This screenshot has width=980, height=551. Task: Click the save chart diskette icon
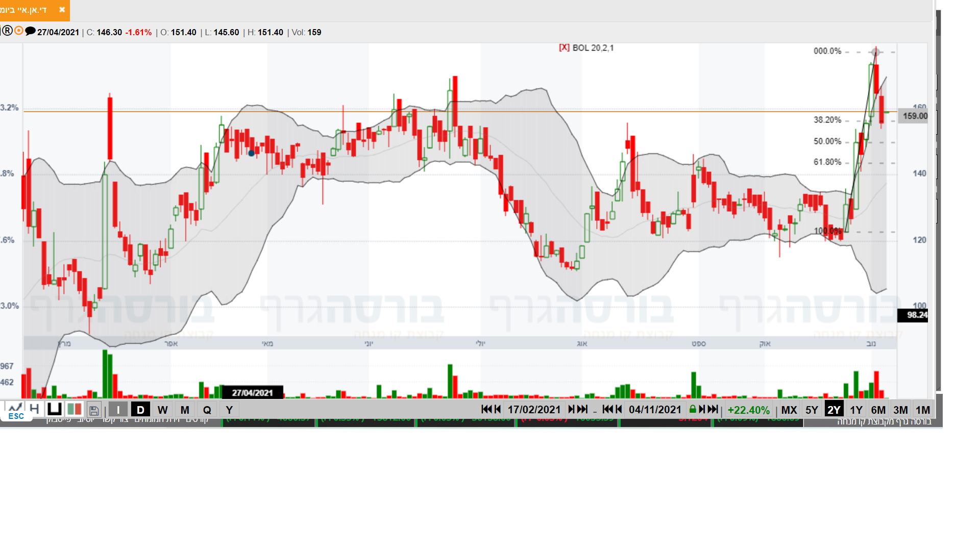click(94, 410)
